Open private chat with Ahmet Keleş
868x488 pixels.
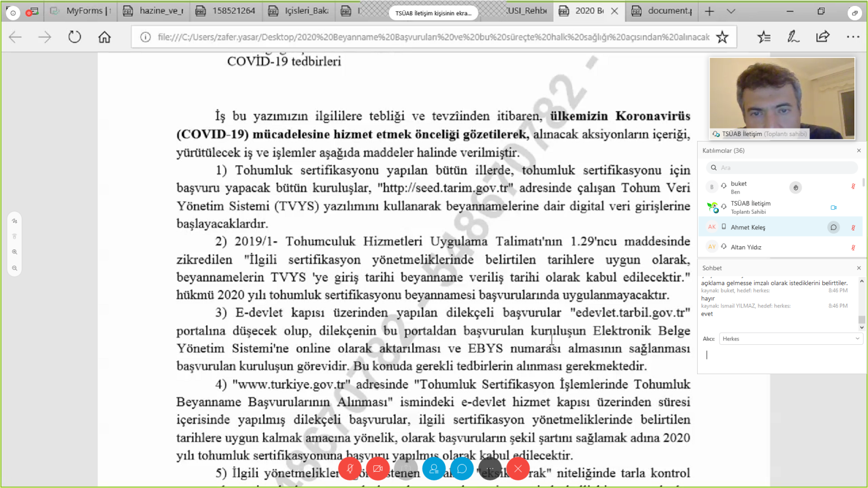(834, 227)
